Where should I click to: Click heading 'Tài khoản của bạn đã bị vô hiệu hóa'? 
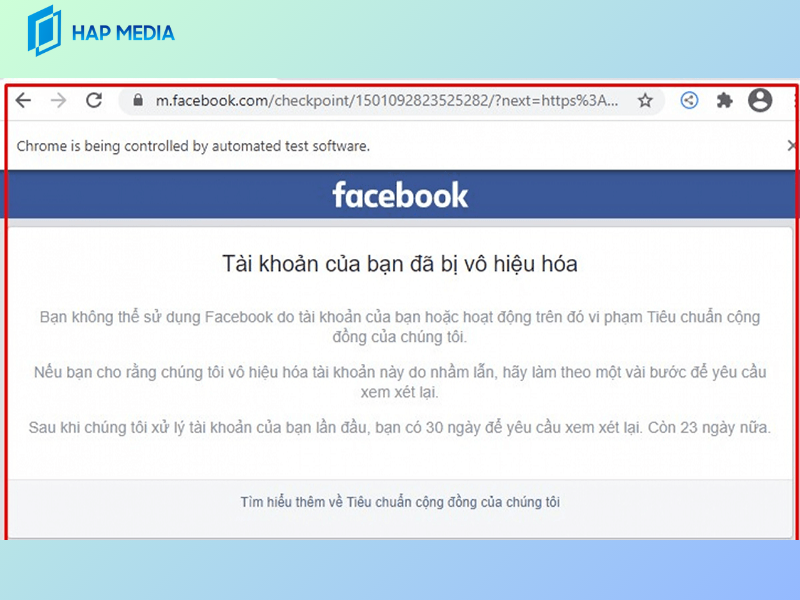(400, 264)
